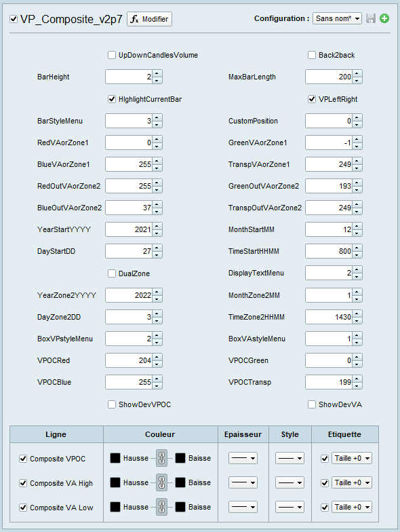Open the Composite VPOC thickness dropdown
Viewport: 400px width, 532px height.
point(243,458)
